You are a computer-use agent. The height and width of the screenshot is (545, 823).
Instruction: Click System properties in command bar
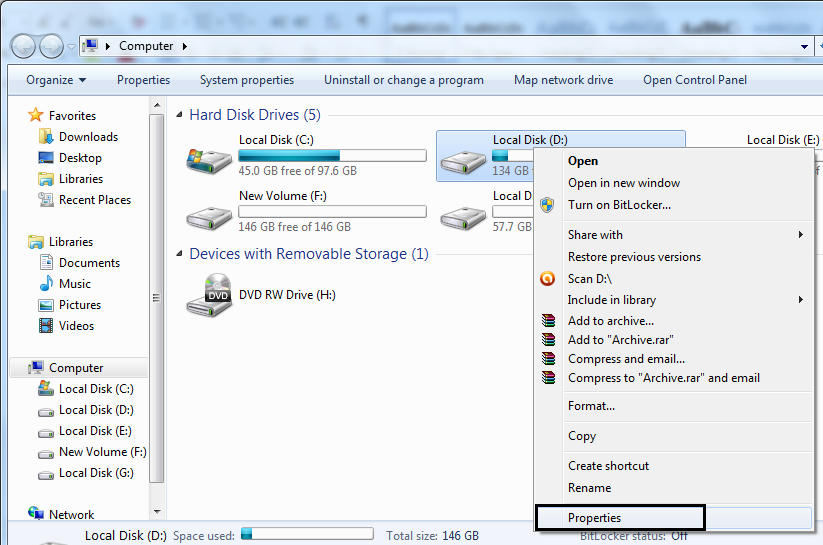[x=247, y=80]
